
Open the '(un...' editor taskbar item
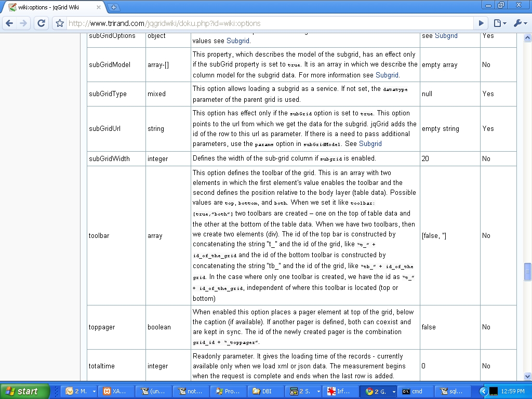tap(153, 391)
